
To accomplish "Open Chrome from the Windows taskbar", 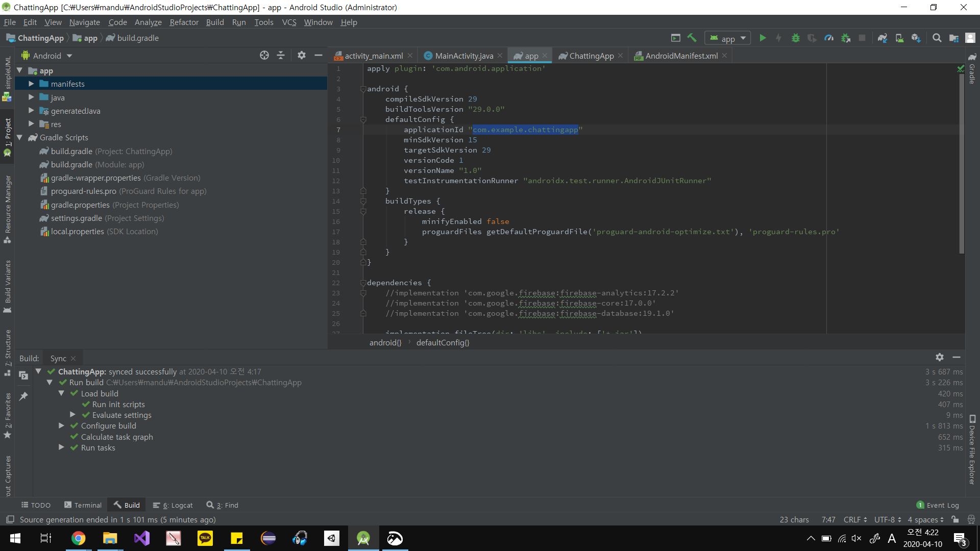I will [x=78, y=538].
